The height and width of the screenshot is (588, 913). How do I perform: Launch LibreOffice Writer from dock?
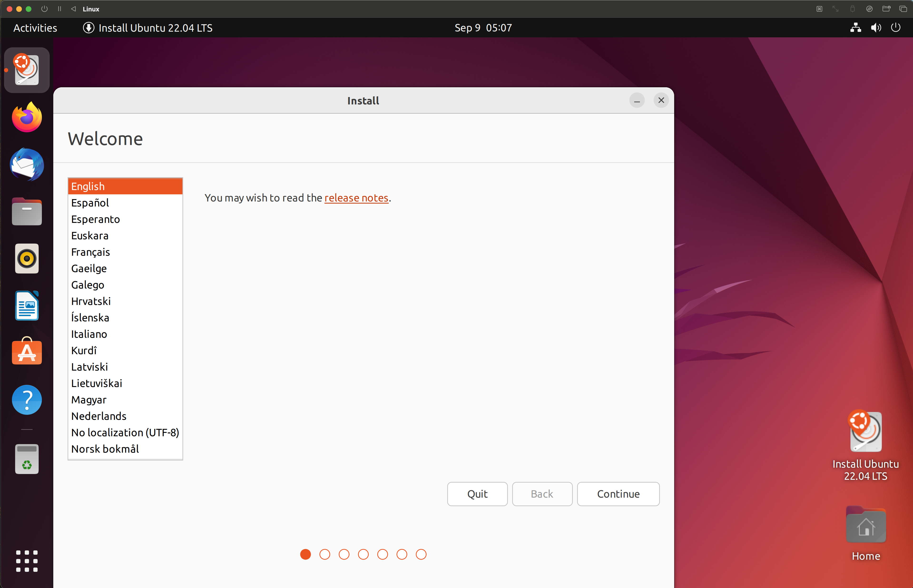click(27, 305)
